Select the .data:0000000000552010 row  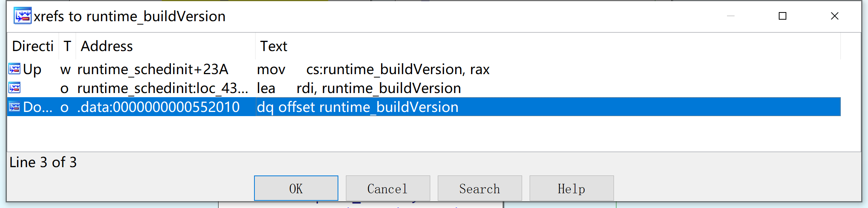[424, 107]
